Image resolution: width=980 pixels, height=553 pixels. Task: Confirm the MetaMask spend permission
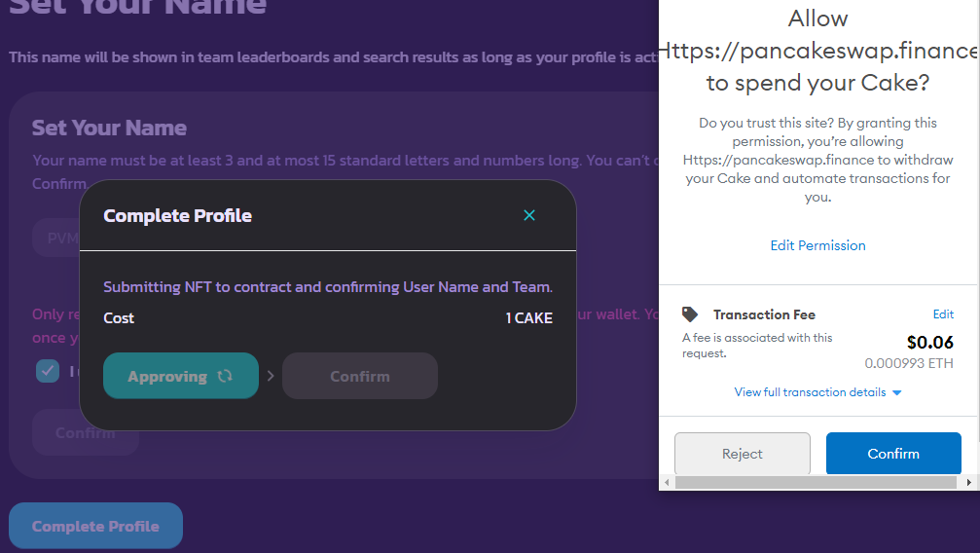click(893, 454)
